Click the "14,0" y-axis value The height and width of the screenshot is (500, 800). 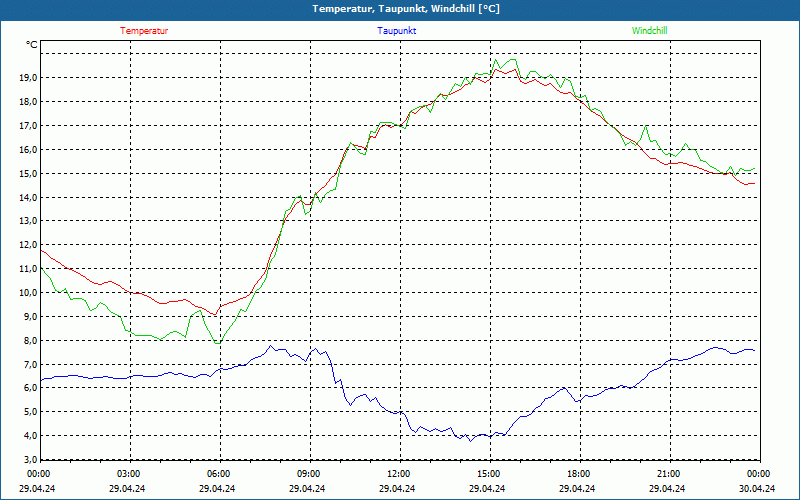click(x=28, y=197)
